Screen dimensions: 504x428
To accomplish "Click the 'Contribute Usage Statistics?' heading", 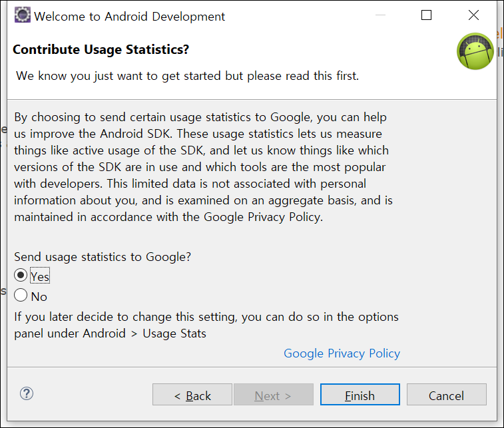I will [x=101, y=49].
